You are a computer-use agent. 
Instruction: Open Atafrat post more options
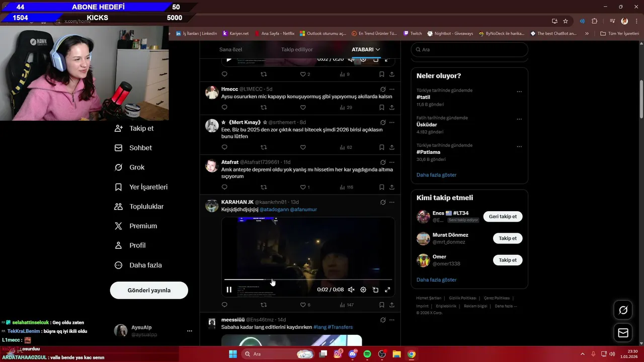point(392,162)
